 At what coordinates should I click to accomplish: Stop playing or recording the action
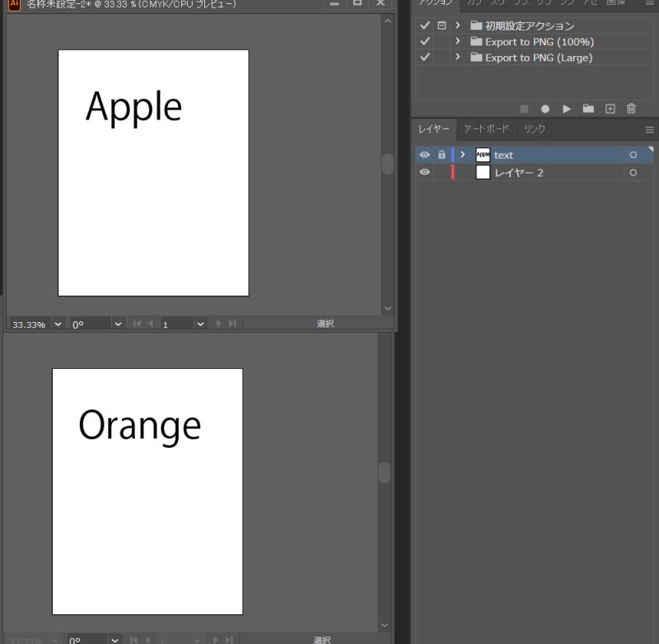coord(524,108)
